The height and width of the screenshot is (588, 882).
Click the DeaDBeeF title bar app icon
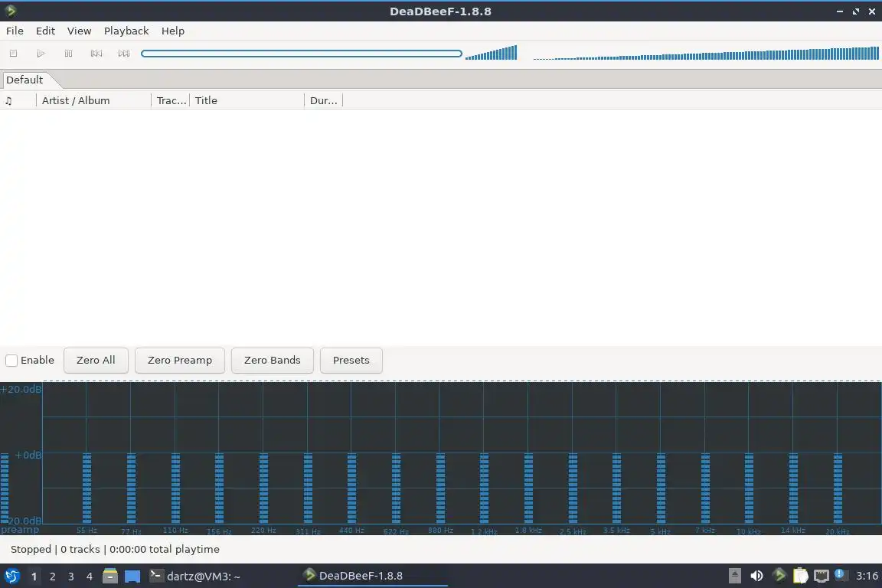pos(10,11)
